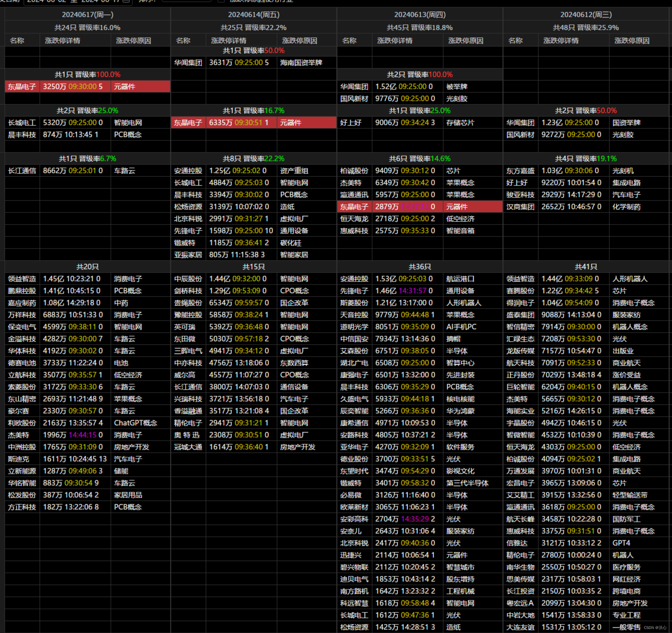Click highlighted 东晶电子 row under 20240617
Viewport: 672px width, 633px height.
(22, 86)
